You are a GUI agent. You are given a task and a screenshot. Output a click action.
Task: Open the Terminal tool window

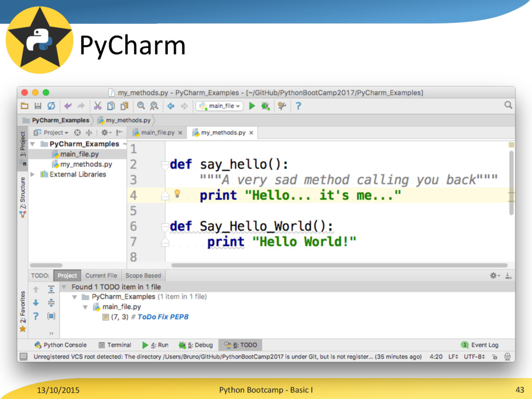point(115,345)
